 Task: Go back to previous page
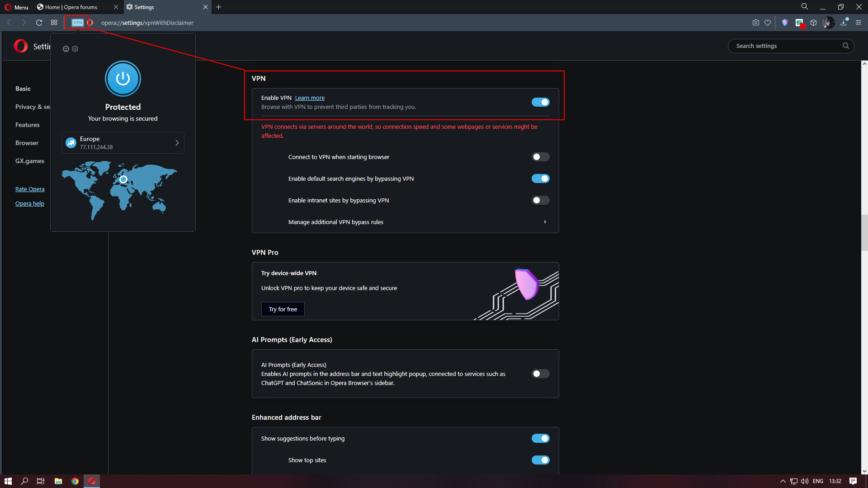(x=9, y=23)
